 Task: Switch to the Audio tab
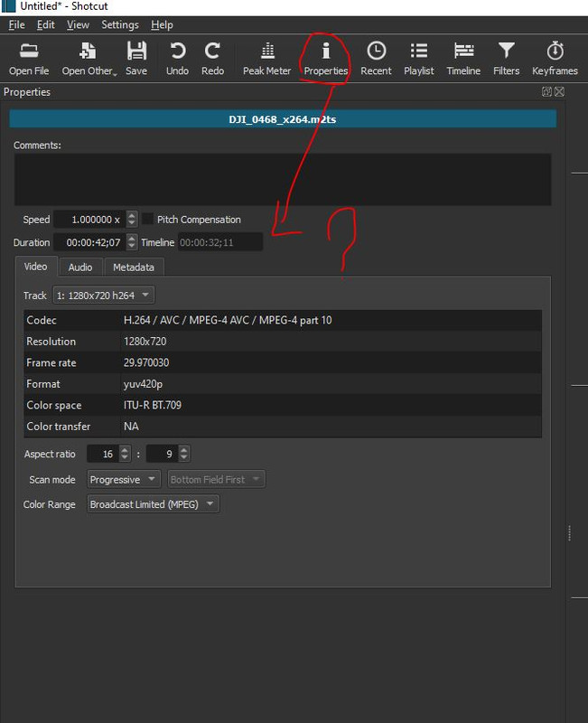(80, 268)
